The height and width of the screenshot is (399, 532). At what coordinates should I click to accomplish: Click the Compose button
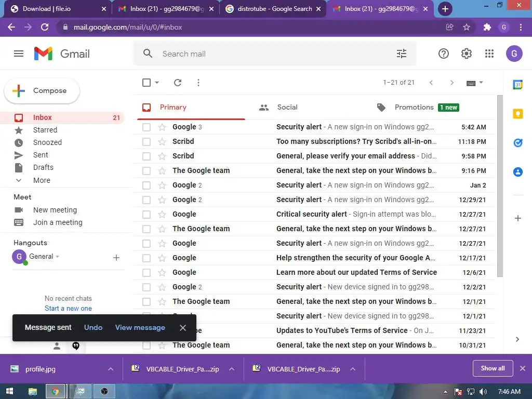pyautogui.click(x=42, y=90)
